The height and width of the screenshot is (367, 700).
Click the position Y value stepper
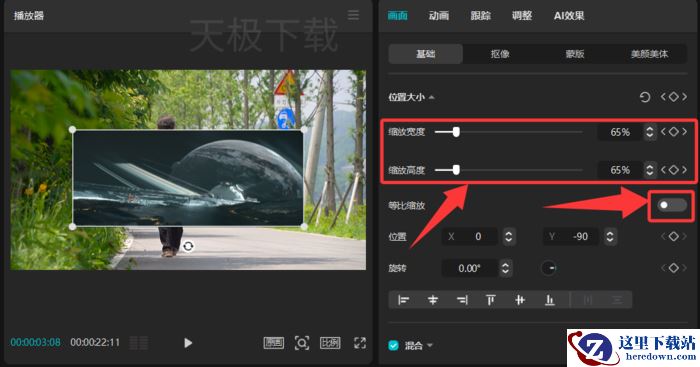[x=610, y=236]
